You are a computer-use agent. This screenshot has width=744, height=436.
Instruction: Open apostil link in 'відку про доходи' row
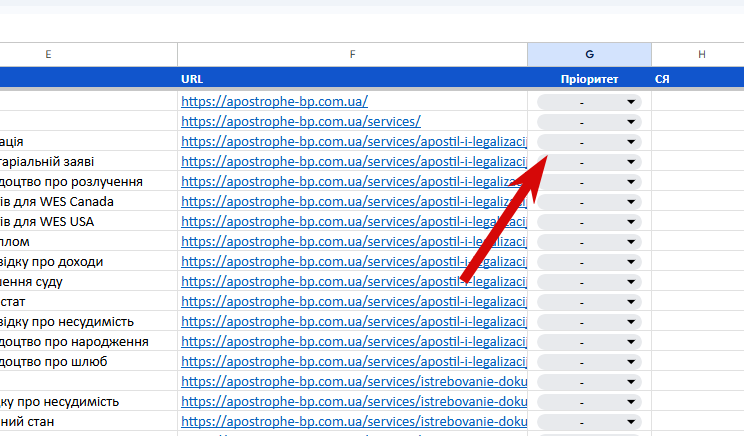coord(354,261)
